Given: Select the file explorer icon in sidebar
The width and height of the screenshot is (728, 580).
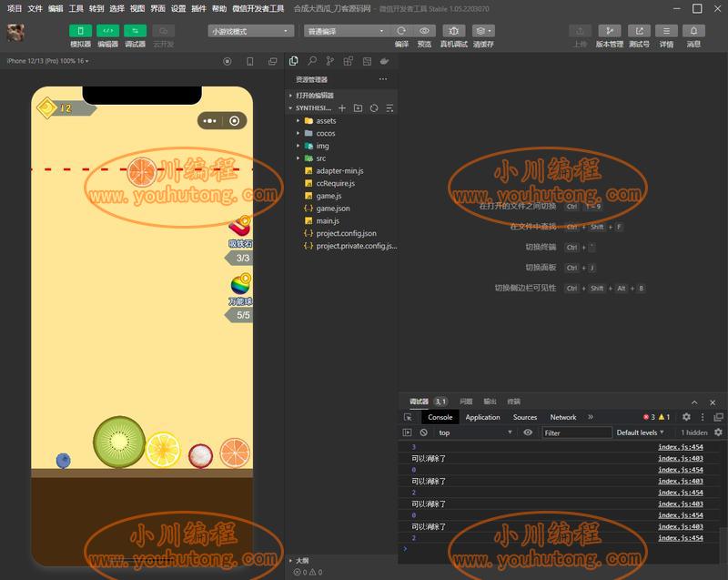Looking at the screenshot, I should tap(293, 61).
